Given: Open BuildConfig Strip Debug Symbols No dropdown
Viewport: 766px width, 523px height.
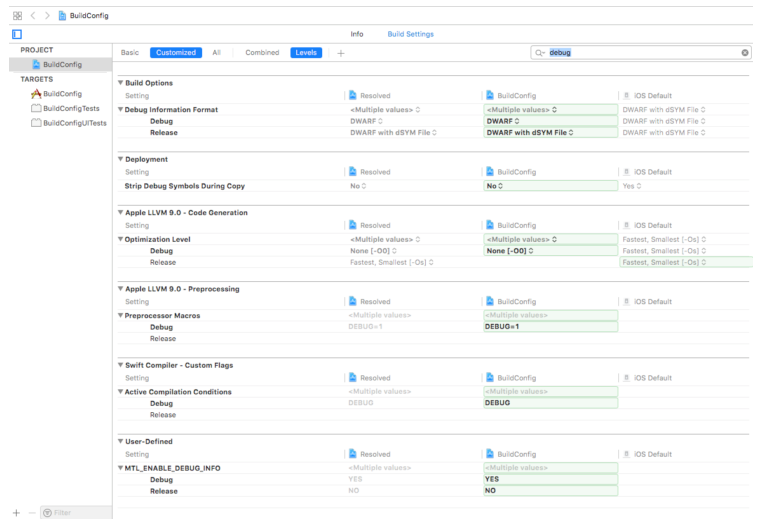Looking at the screenshot, I should 551,186.
